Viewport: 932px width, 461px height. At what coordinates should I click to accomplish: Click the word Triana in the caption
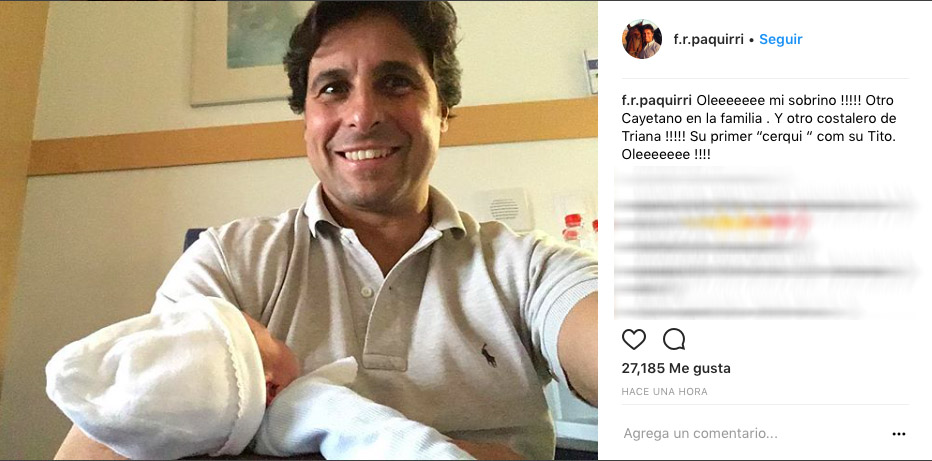(x=641, y=136)
